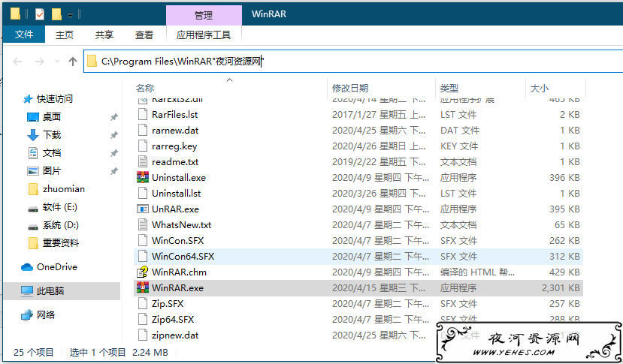Select 网络 in navigation pane

[46, 315]
